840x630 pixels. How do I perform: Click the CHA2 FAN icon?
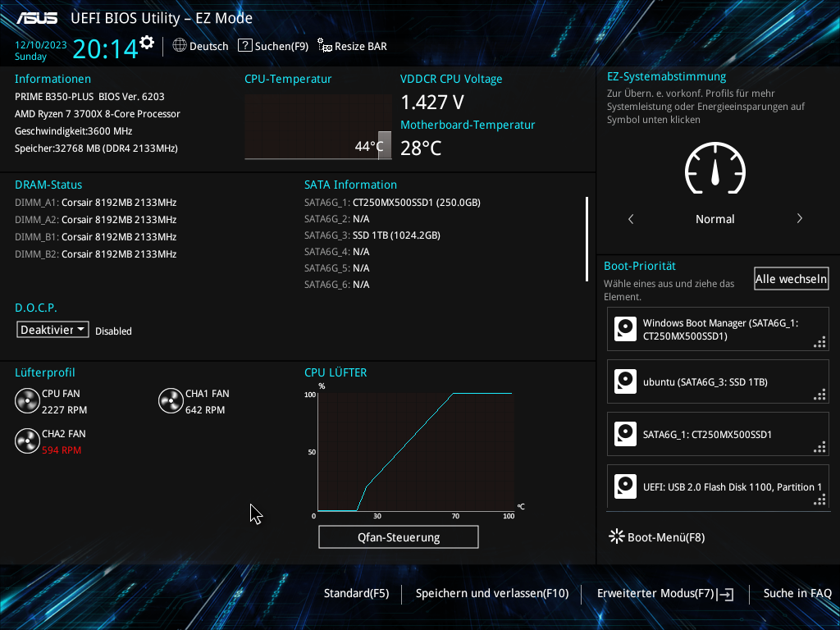click(x=27, y=441)
